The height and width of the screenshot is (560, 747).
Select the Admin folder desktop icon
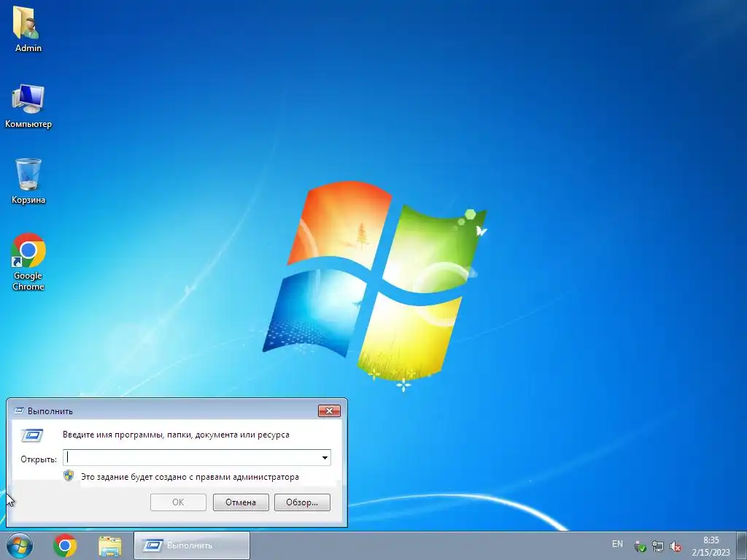point(28,28)
